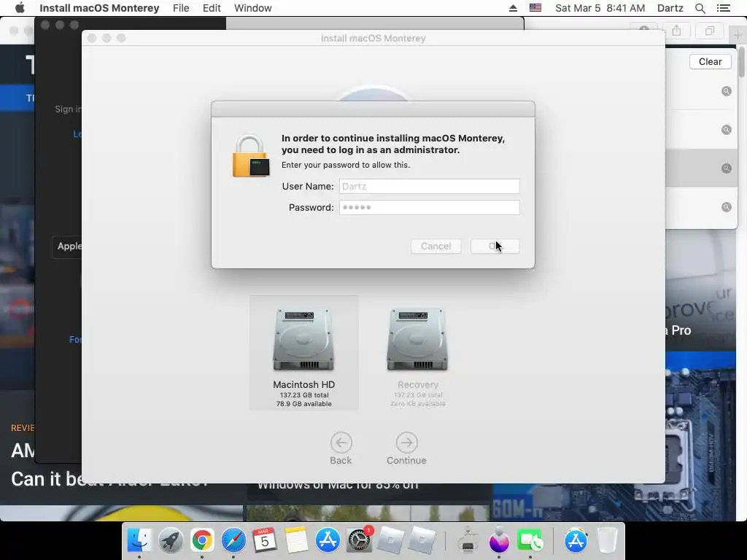The width and height of the screenshot is (747, 560).
Task: Open the App Store icon next to Notes
Action: tap(328, 540)
